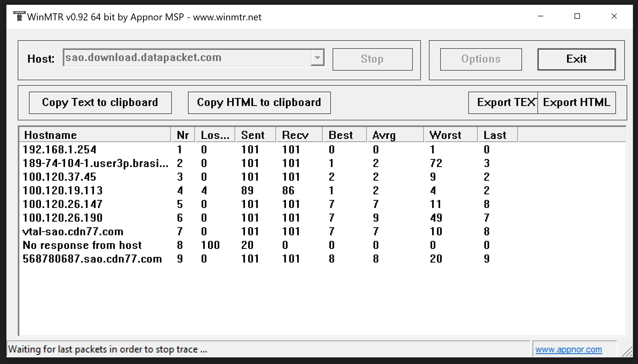Click the Recv value 86 in hop 4
Image resolution: width=638 pixels, height=364 pixels.
(288, 190)
